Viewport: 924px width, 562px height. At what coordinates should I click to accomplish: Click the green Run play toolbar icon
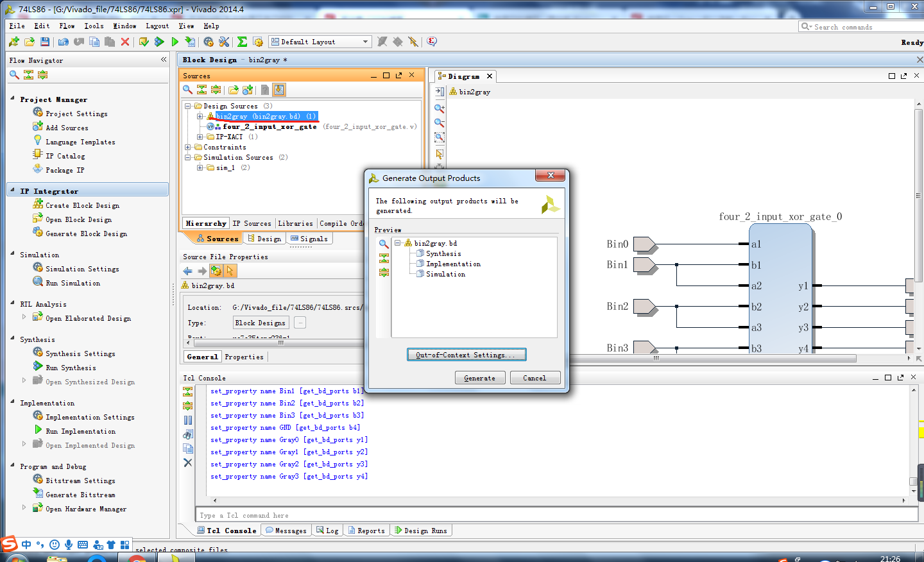pos(175,42)
